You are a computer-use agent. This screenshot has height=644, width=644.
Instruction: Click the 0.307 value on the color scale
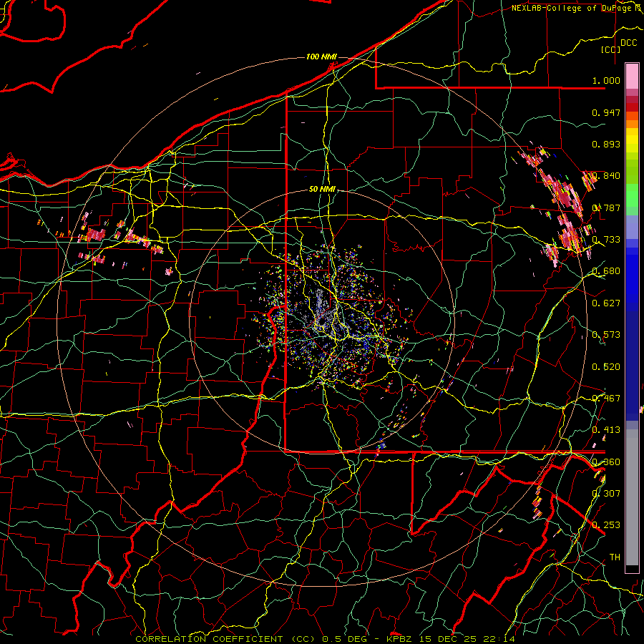coord(606,493)
